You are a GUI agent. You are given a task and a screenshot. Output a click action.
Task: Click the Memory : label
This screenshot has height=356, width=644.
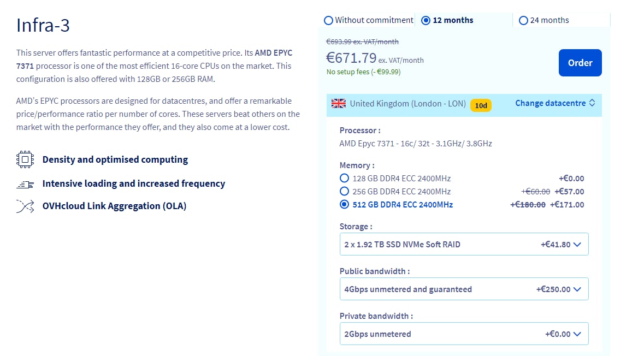point(357,165)
